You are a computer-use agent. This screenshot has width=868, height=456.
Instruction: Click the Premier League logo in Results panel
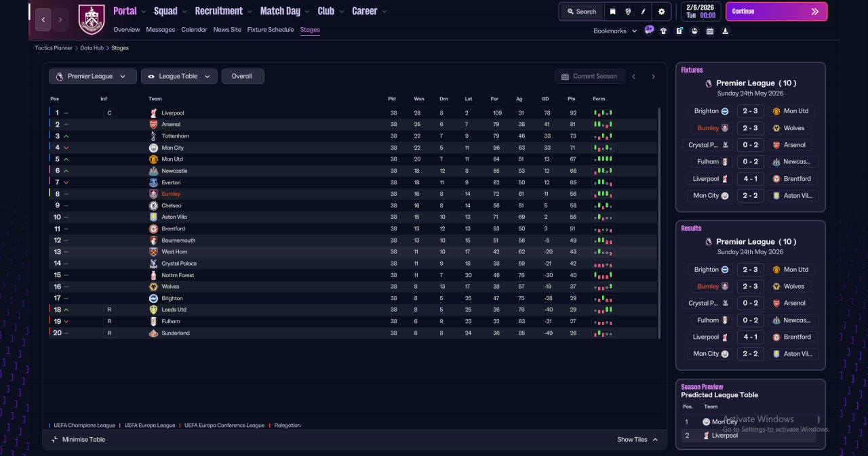pos(709,242)
